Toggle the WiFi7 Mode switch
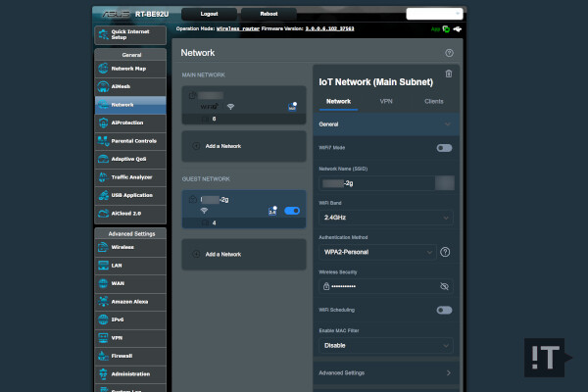This screenshot has height=392, width=588. pyautogui.click(x=444, y=148)
